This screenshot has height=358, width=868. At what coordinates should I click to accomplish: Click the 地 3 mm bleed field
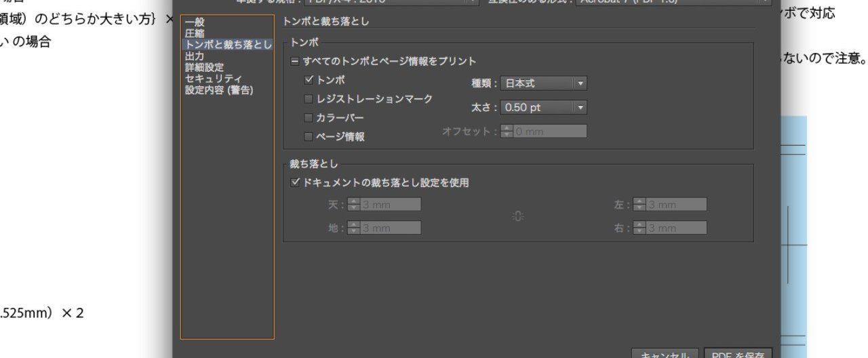coord(391,228)
